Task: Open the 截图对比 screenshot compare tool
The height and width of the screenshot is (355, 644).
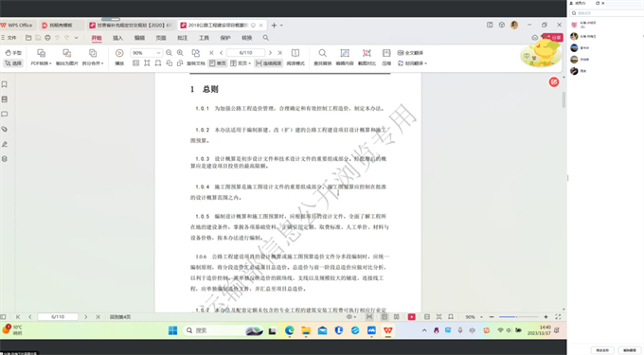Action: point(367,57)
